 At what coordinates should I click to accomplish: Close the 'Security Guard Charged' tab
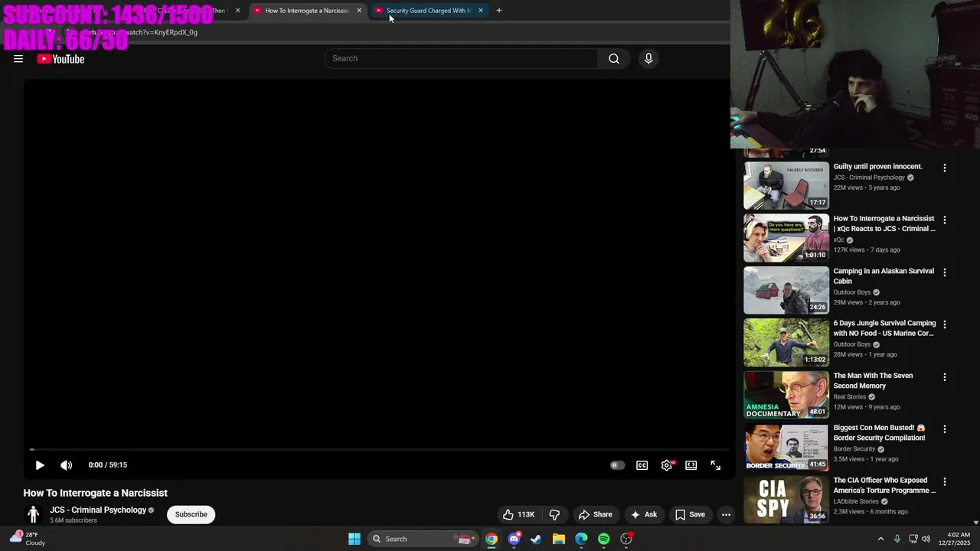pos(481,11)
